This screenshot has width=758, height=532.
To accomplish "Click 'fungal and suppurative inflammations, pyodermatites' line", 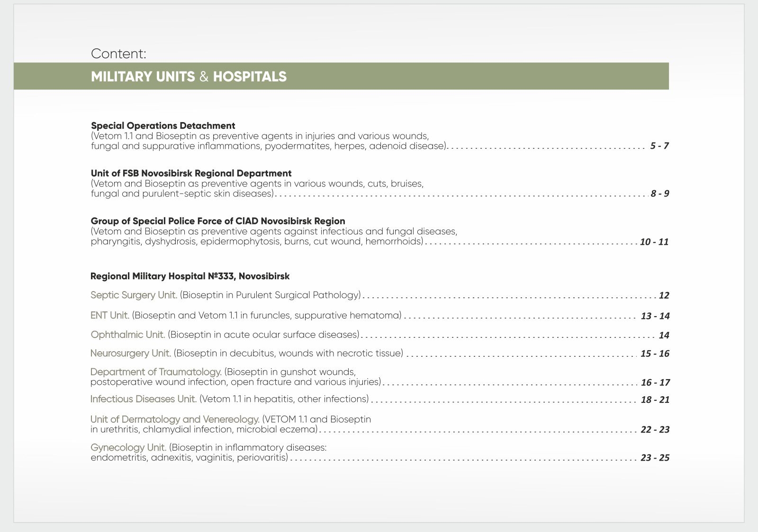I will 269,146.
